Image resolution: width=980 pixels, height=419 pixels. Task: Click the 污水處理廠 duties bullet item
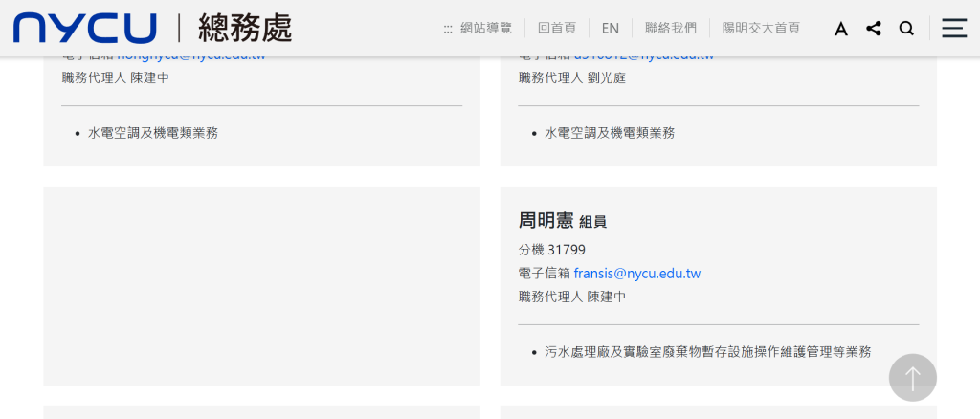coord(707,352)
